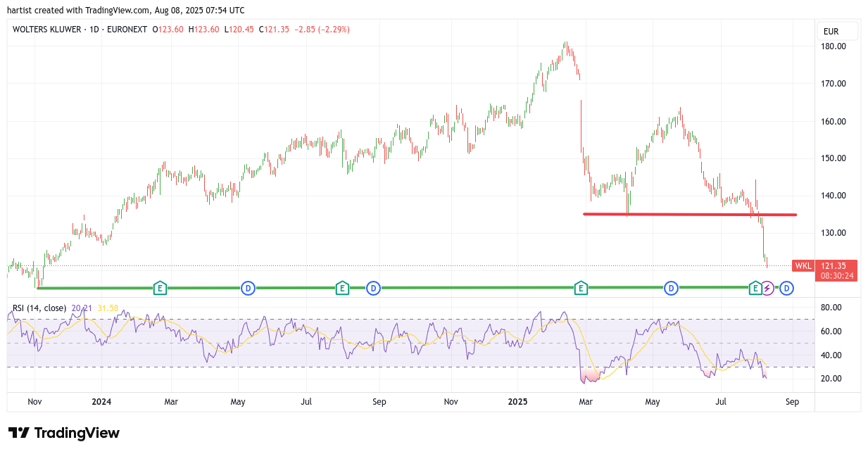Click the close value C121.35
The height and width of the screenshot is (454, 868).
275,30
